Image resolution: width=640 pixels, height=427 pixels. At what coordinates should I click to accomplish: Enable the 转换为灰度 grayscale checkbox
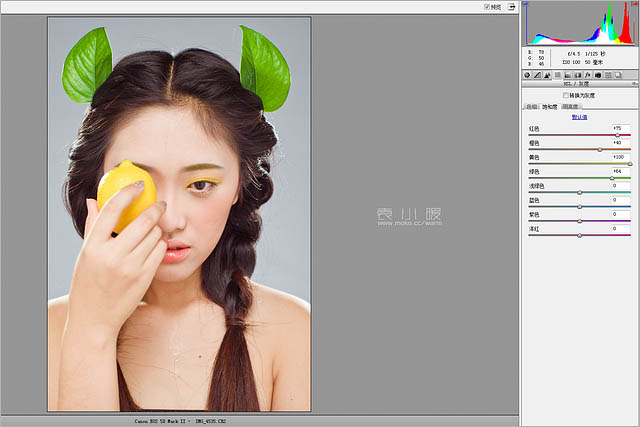pyautogui.click(x=566, y=95)
